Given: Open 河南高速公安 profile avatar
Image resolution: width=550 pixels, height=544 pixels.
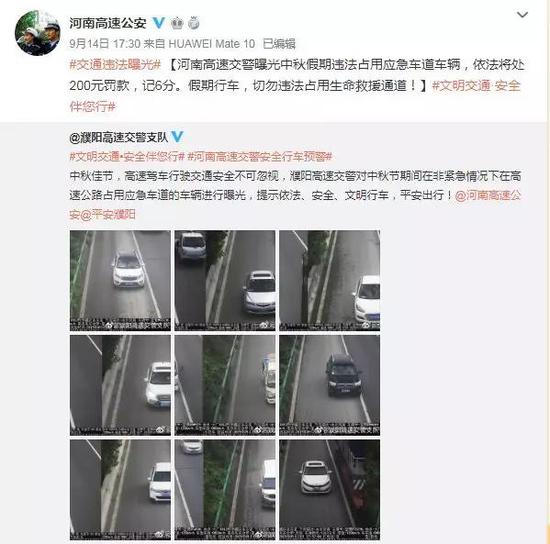Looking at the screenshot, I should pos(38,33).
